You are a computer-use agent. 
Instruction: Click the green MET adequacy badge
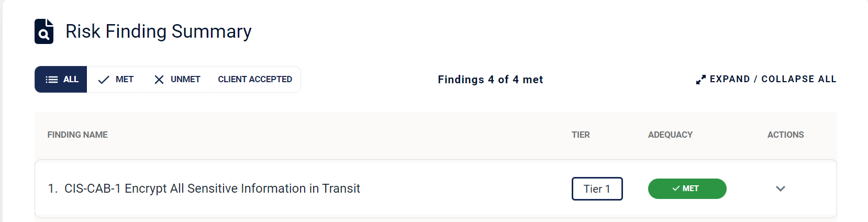[x=687, y=188]
